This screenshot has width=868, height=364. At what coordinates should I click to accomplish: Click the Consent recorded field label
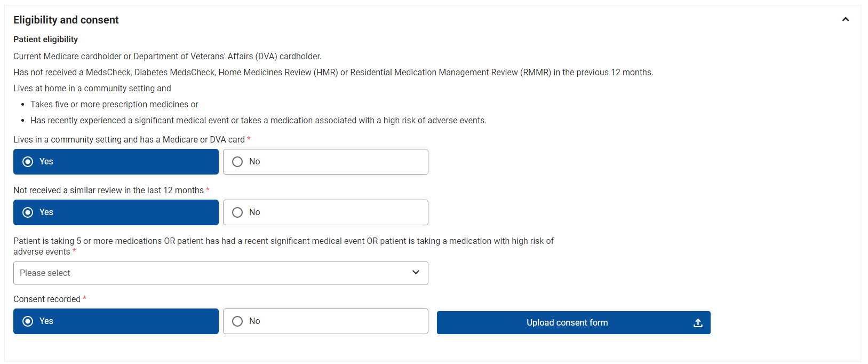47,299
